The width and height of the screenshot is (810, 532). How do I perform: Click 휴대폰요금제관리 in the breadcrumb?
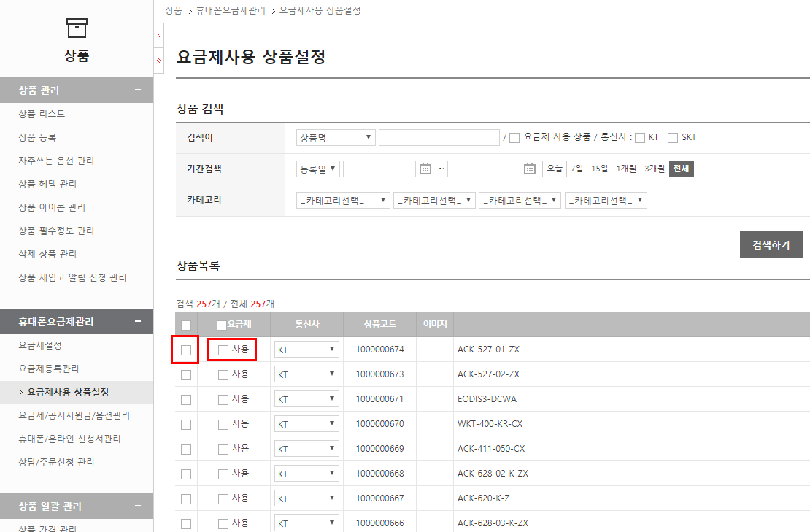[x=231, y=11]
